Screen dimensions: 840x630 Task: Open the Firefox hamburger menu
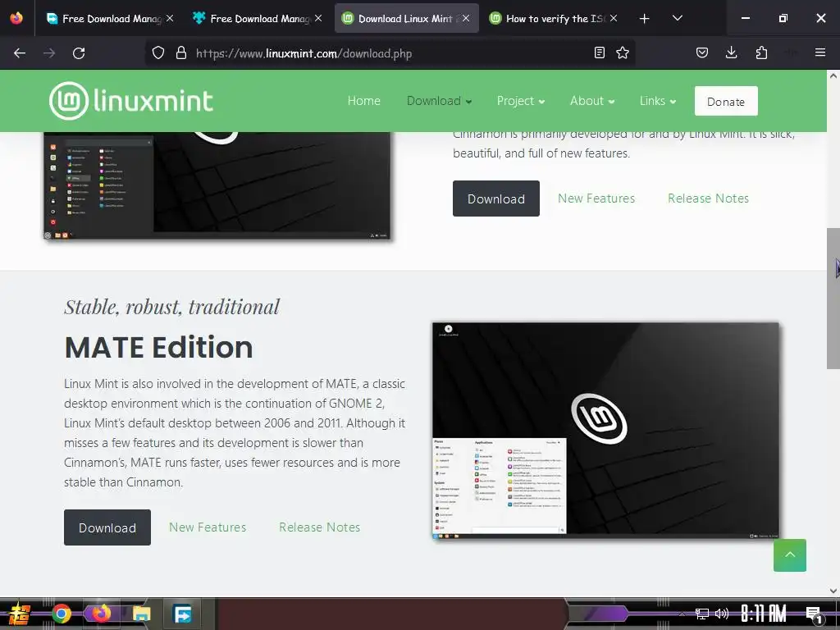[820, 52]
